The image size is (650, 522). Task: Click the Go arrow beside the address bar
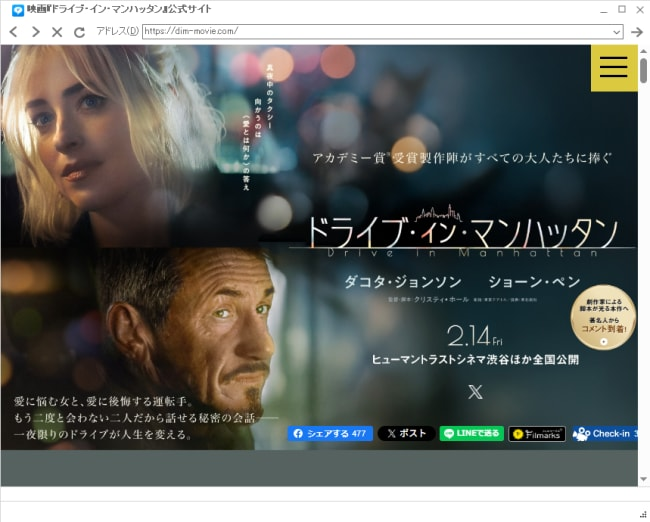click(x=637, y=32)
